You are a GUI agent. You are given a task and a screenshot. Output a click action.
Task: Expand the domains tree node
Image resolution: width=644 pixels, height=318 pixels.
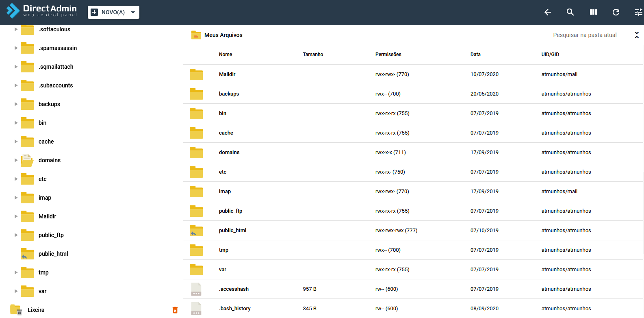[16, 160]
